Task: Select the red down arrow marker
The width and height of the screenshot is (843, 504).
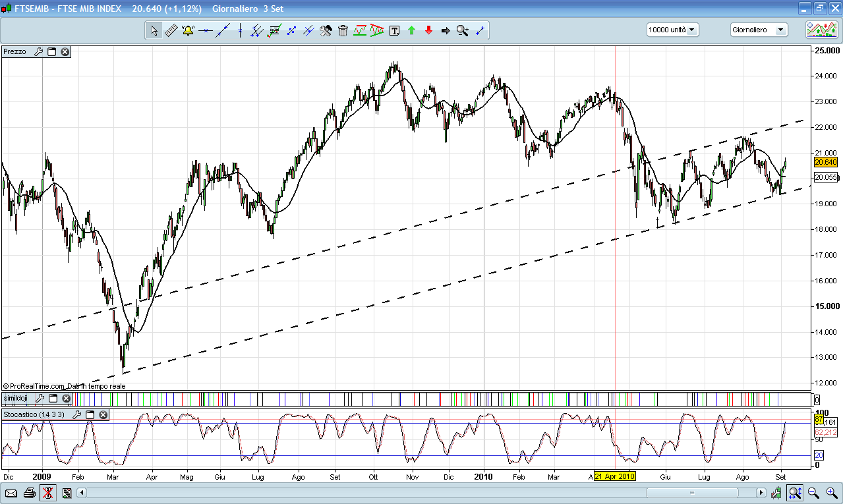Action: click(428, 30)
